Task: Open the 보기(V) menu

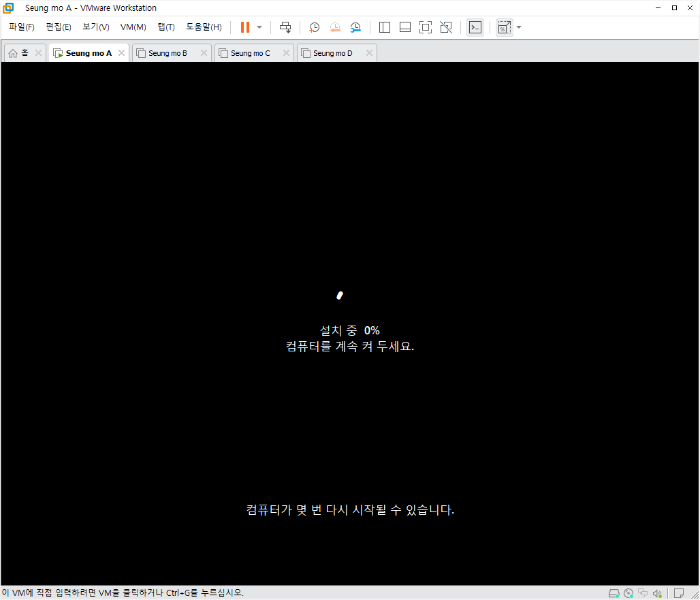Action: point(95,27)
